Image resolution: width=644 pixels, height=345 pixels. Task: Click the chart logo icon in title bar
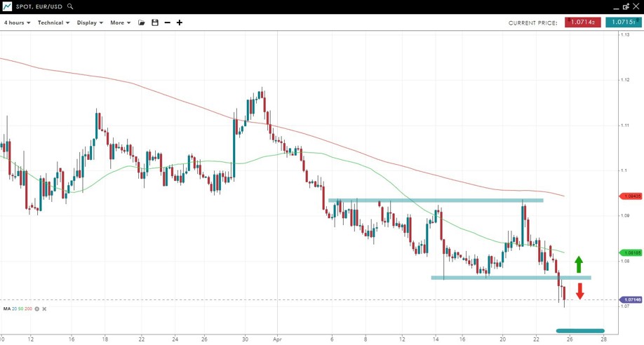pos(7,6)
